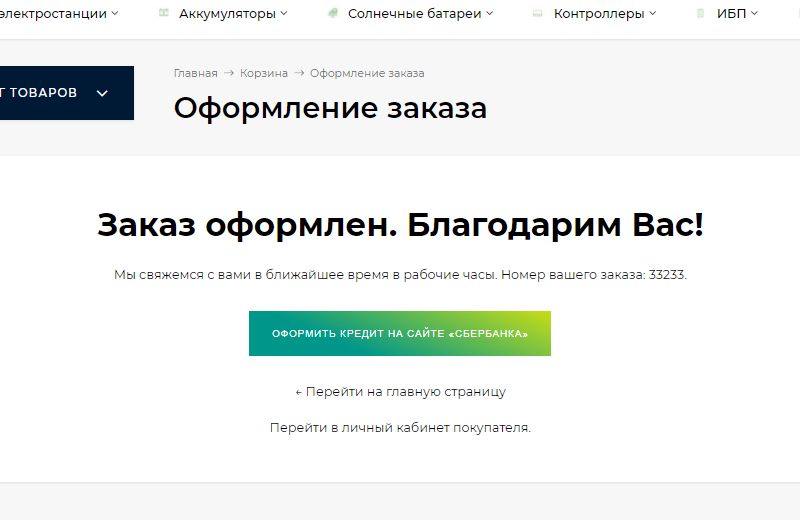Go to Корзина breadcrumb link
800x520 pixels.
click(264, 73)
